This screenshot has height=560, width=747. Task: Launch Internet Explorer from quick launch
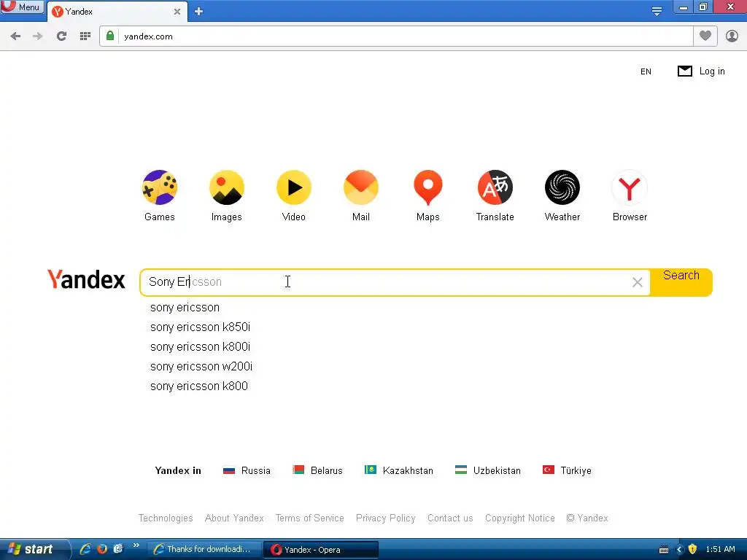click(85, 549)
